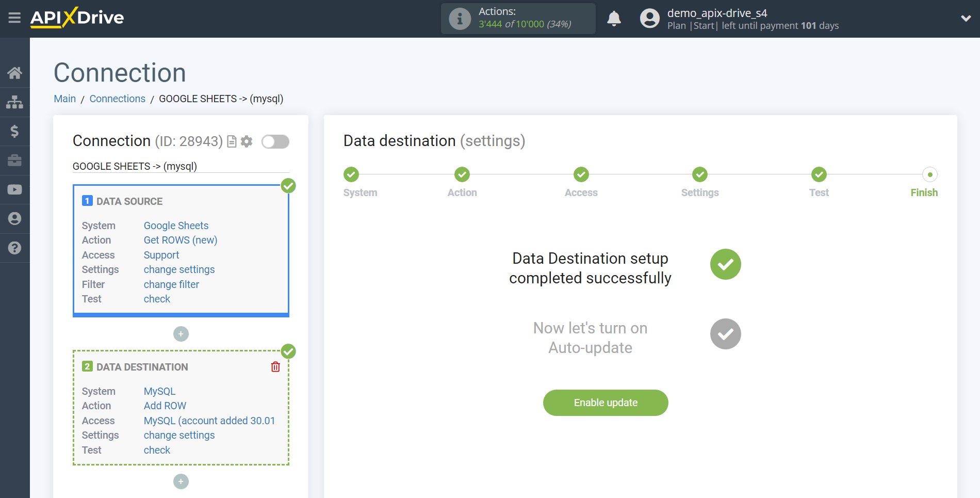This screenshot has height=498, width=980.
Task: Click the ApiX-Drive logo
Action: 77,18
